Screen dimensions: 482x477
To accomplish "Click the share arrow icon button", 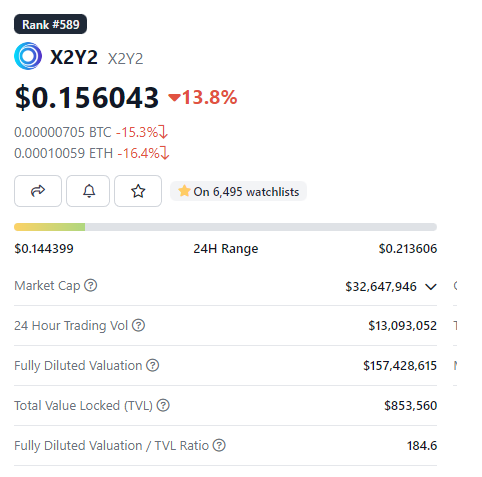I will pos(38,191).
